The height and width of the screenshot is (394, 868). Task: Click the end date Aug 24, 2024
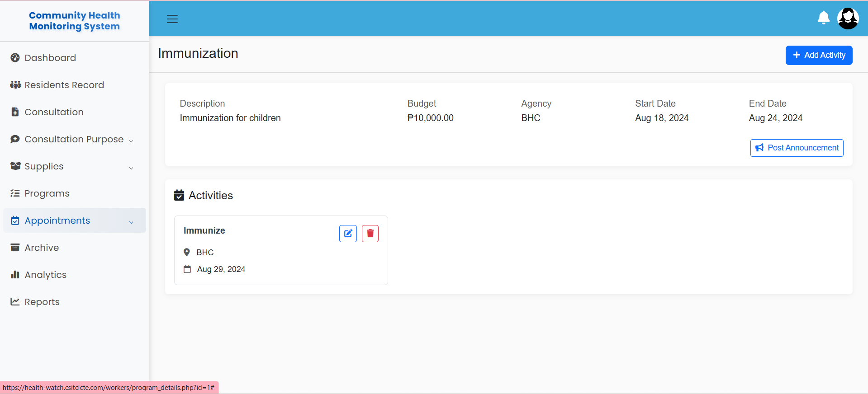click(x=775, y=118)
